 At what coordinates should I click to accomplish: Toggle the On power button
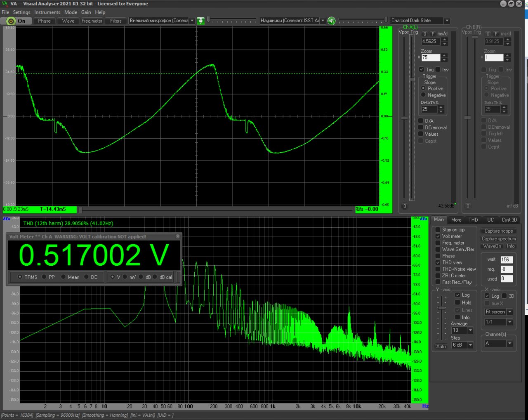[16, 21]
